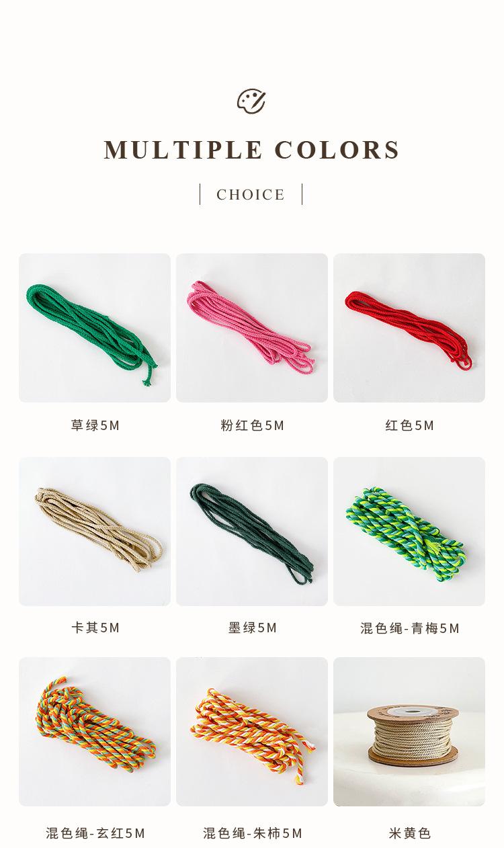
Task: Click the 粉红色5M label
Action: tap(252, 425)
